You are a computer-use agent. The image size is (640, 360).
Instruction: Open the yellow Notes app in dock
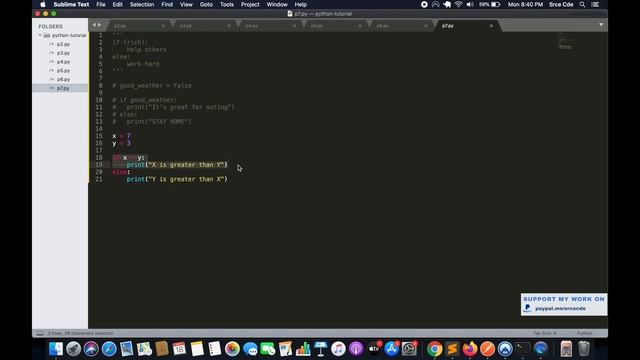pos(197,349)
